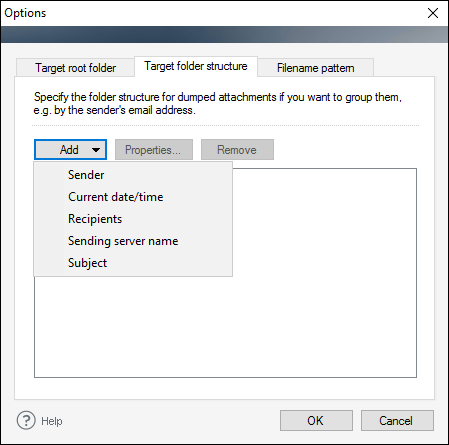Click the Help question mark icon

click(26, 420)
